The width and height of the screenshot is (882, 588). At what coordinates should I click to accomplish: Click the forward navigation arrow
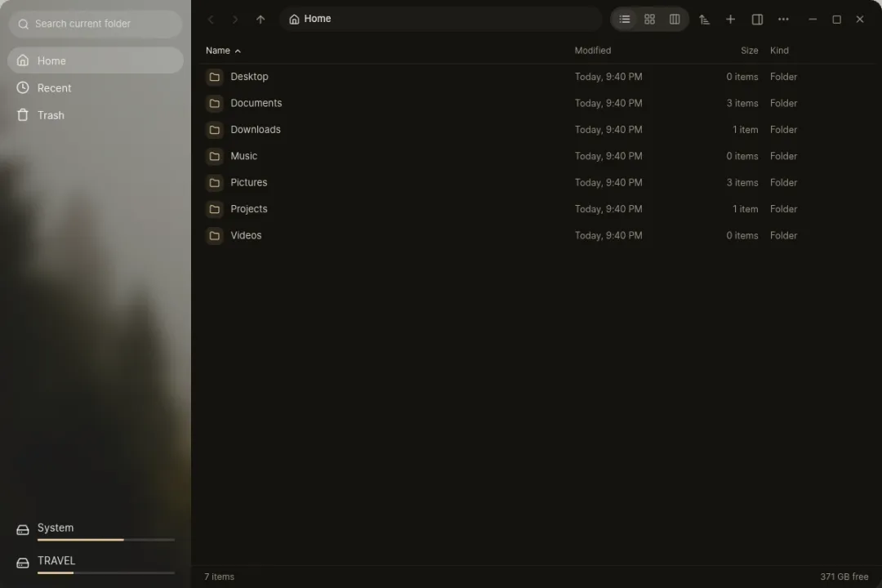pos(235,20)
